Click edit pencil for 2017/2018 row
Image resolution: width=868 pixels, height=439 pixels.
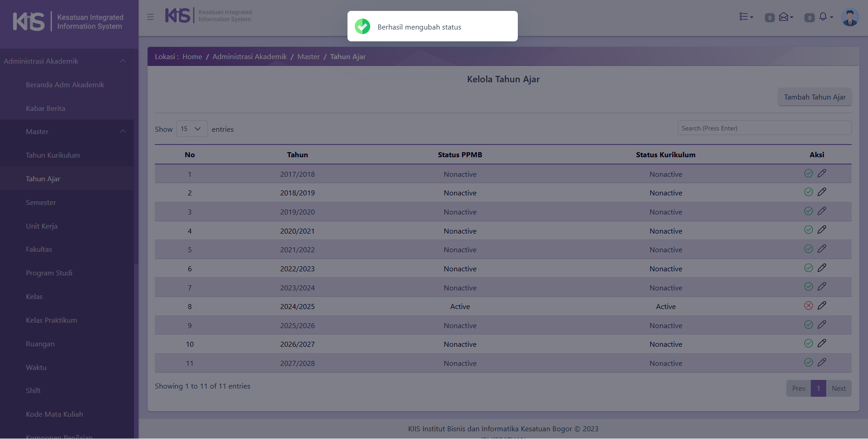tap(822, 174)
